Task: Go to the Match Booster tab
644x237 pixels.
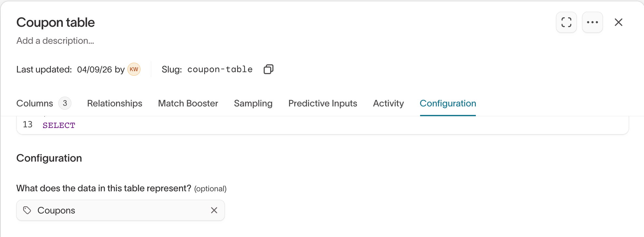Action: pyautogui.click(x=188, y=103)
